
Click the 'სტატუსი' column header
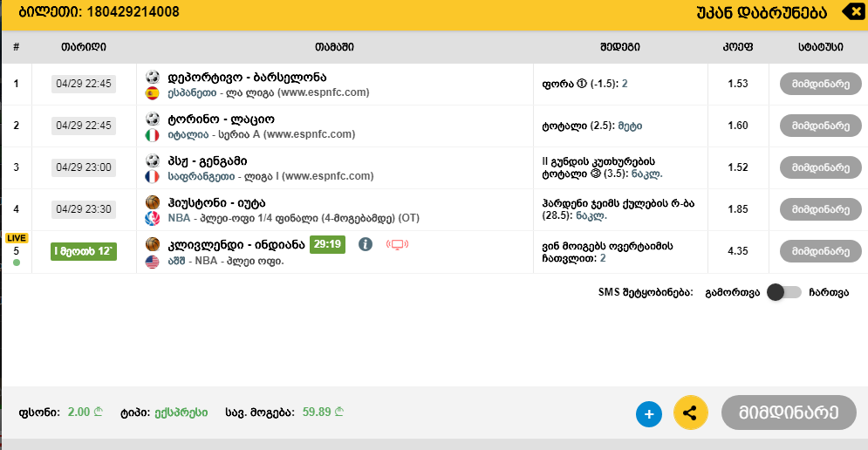(820, 47)
